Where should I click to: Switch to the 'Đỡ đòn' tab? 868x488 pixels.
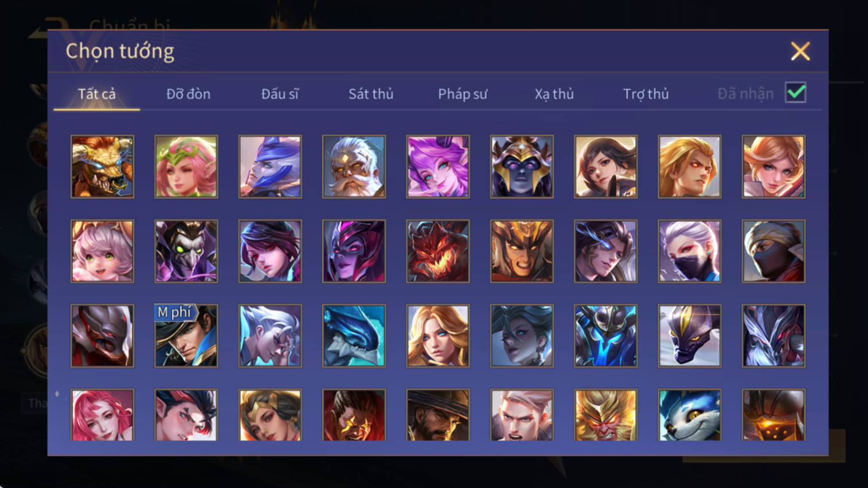[x=188, y=94]
